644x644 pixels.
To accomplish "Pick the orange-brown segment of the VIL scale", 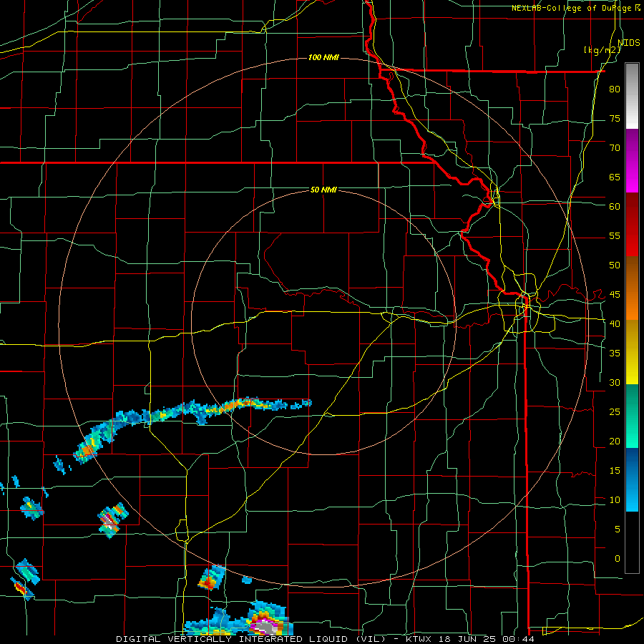I will [632, 288].
